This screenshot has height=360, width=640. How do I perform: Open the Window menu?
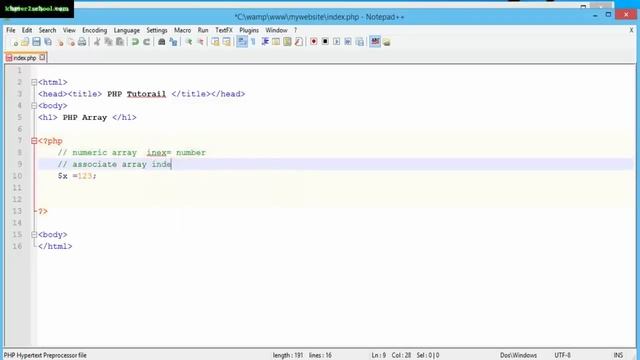pyautogui.click(x=276, y=30)
